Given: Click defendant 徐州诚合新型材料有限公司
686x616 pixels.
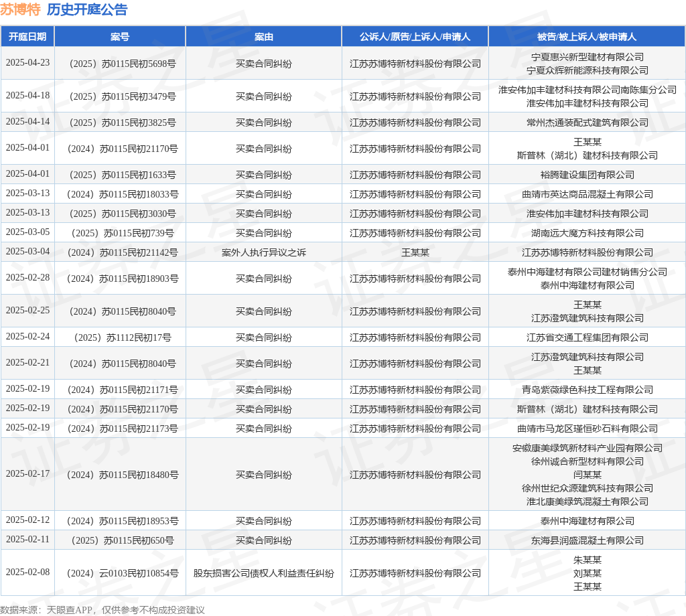Looking at the screenshot, I should (x=587, y=462).
